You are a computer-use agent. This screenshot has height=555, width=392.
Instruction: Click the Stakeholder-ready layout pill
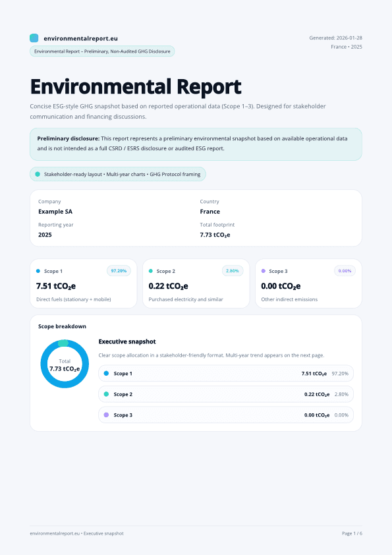click(x=118, y=174)
